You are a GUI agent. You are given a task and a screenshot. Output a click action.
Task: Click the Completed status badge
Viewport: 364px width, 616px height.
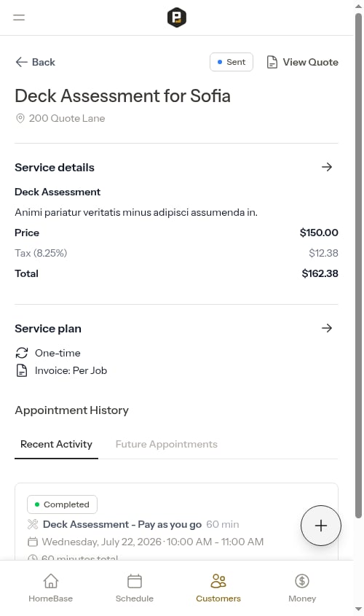pyautogui.click(x=62, y=504)
